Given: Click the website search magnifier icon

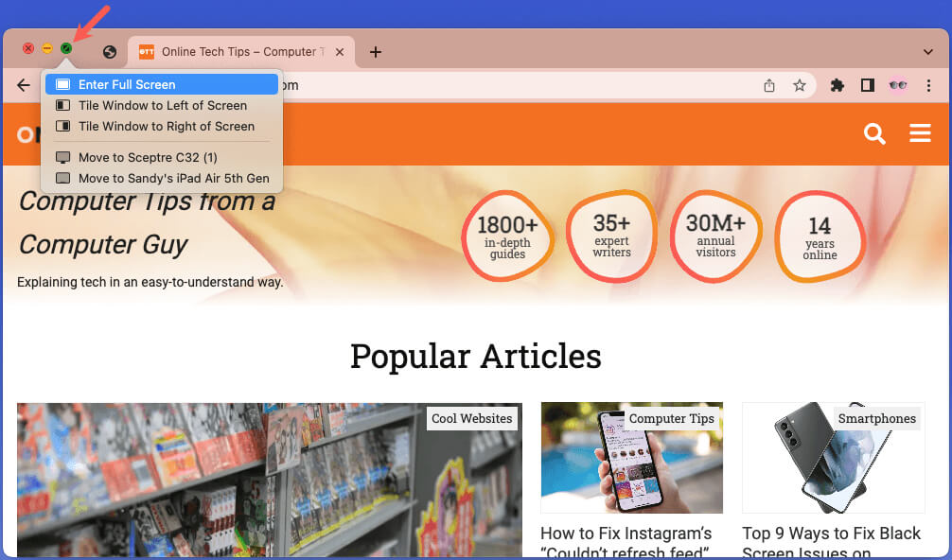Looking at the screenshot, I should [874, 133].
